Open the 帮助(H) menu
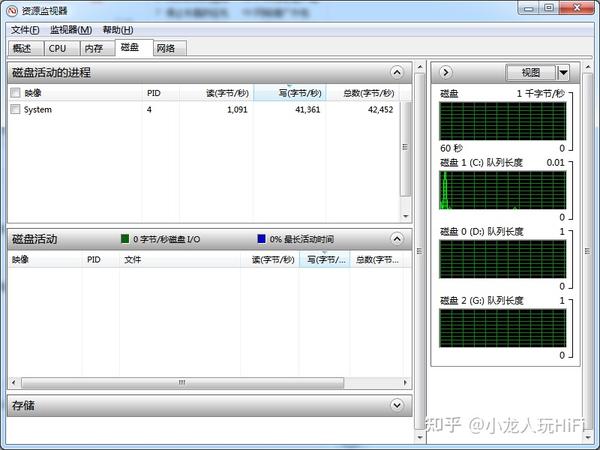This screenshot has width=600, height=450. (118, 30)
